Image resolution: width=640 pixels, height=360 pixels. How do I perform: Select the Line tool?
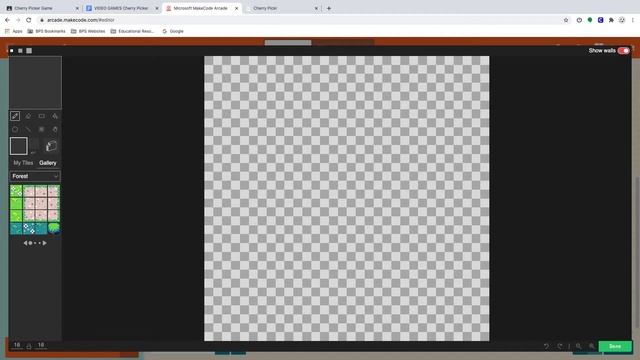tap(28, 129)
